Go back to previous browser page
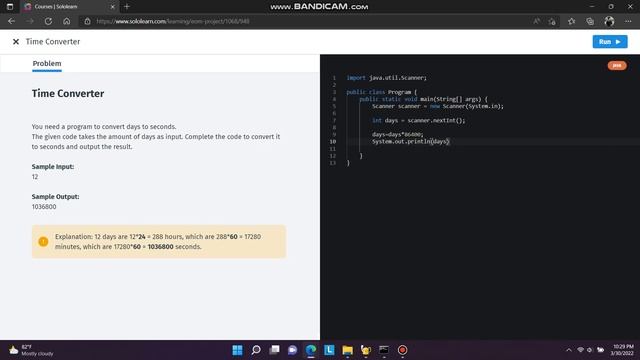The width and height of the screenshot is (640, 360). click(11, 21)
